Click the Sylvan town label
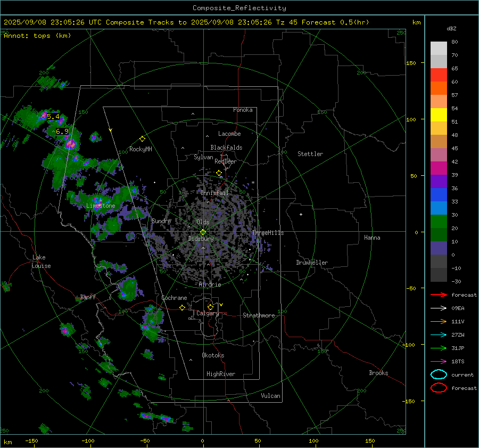The width and height of the screenshot is (479, 448). click(x=203, y=158)
